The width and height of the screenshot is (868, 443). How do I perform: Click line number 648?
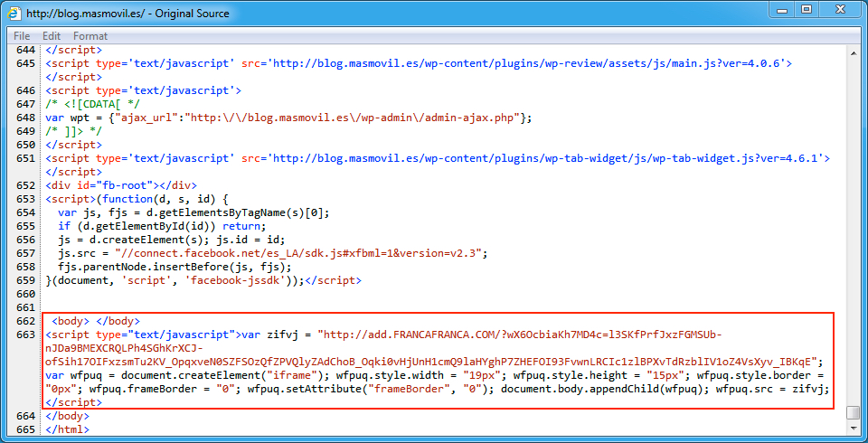point(25,118)
